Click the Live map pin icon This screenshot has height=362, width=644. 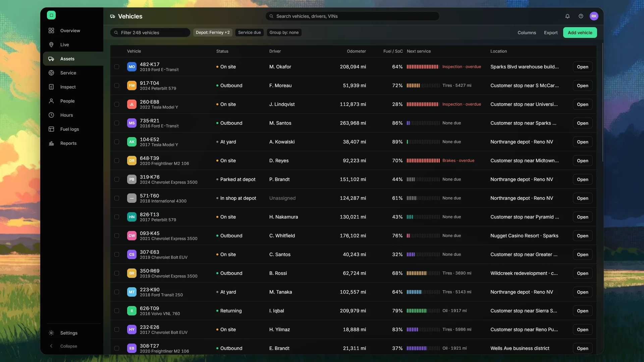click(51, 45)
